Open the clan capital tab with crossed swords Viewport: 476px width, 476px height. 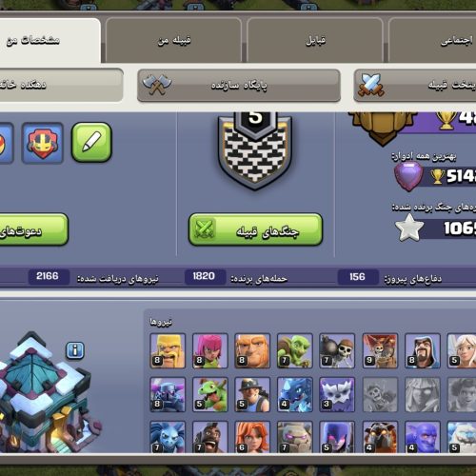click(415, 86)
